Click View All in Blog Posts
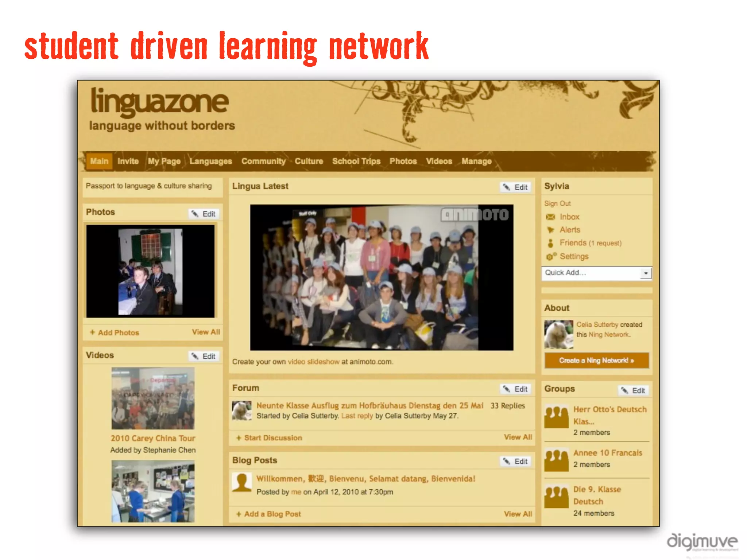Viewport: 747px width, 560px height. point(518,514)
